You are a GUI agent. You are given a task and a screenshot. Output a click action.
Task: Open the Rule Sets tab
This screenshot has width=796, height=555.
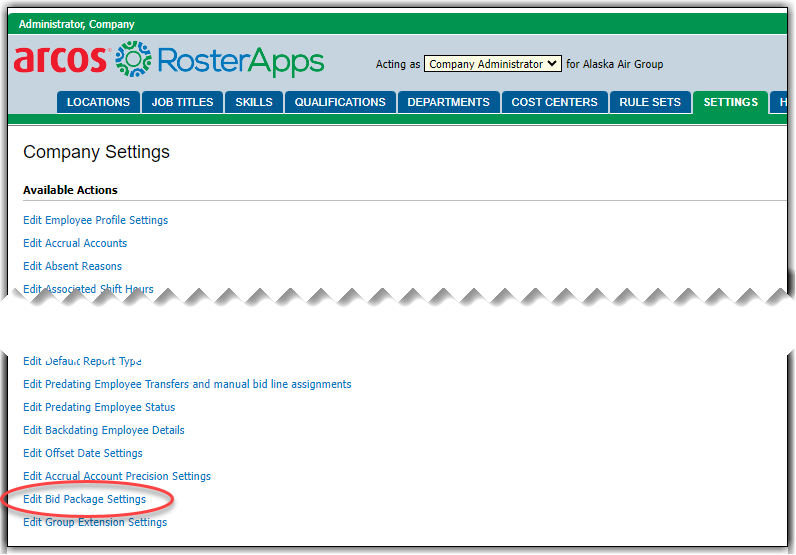[650, 102]
